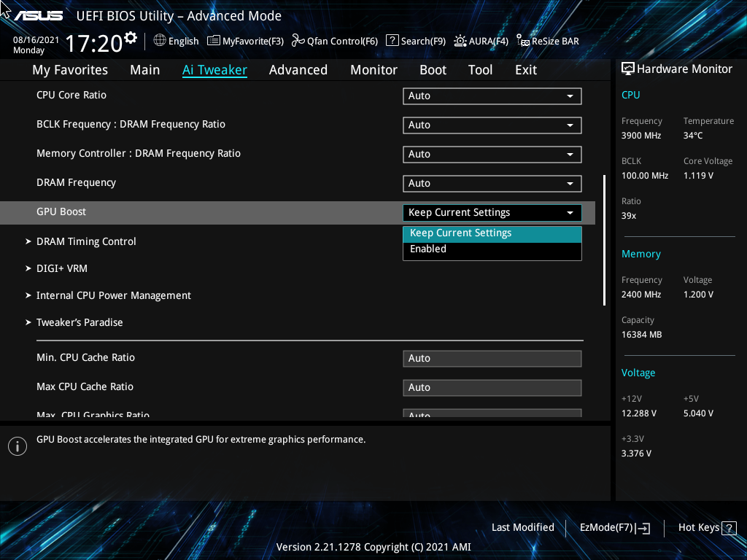The height and width of the screenshot is (560, 747).
Task: Click the Hardware Monitor display icon
Action: click(x=628, y=69)
